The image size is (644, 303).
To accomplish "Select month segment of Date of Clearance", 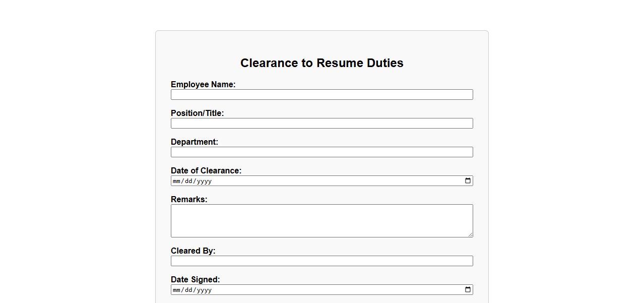I will 176,181.
